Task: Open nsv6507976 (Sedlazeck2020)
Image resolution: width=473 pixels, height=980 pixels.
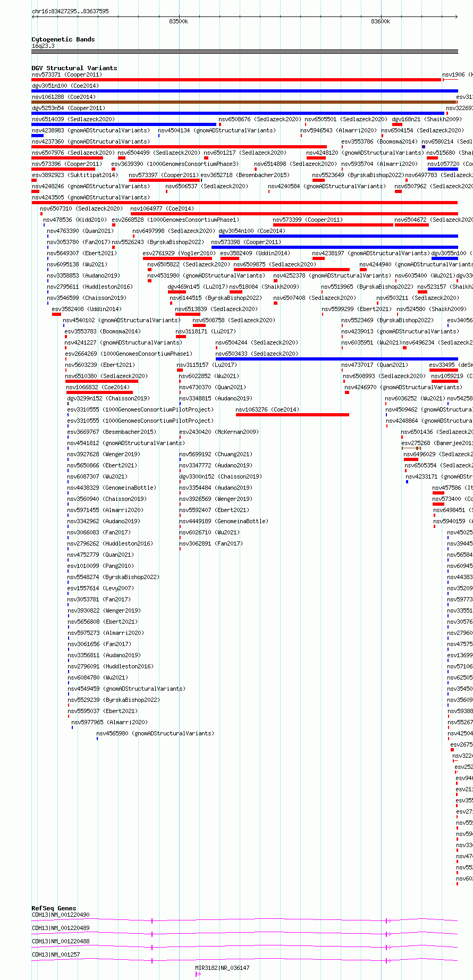Action: coord(73,153)
